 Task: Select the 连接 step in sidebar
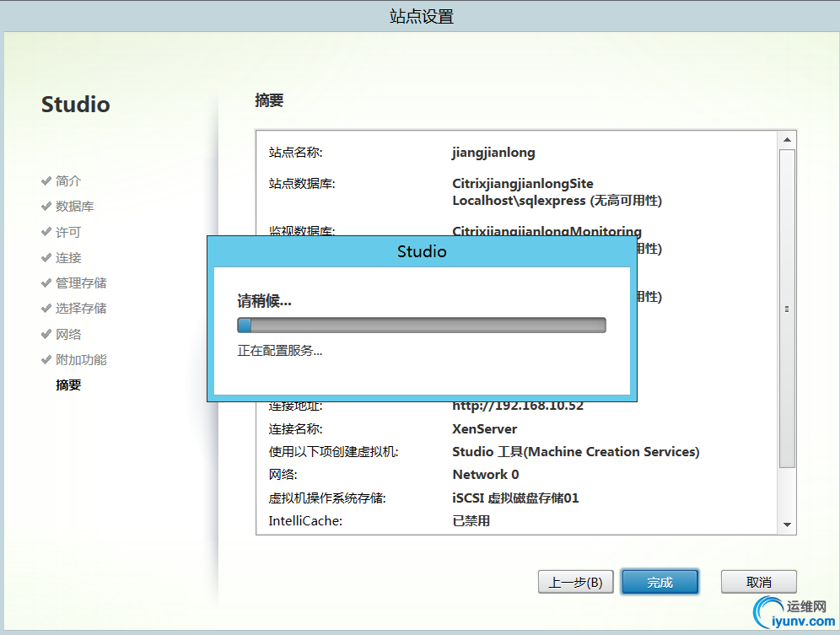point(68,258)
